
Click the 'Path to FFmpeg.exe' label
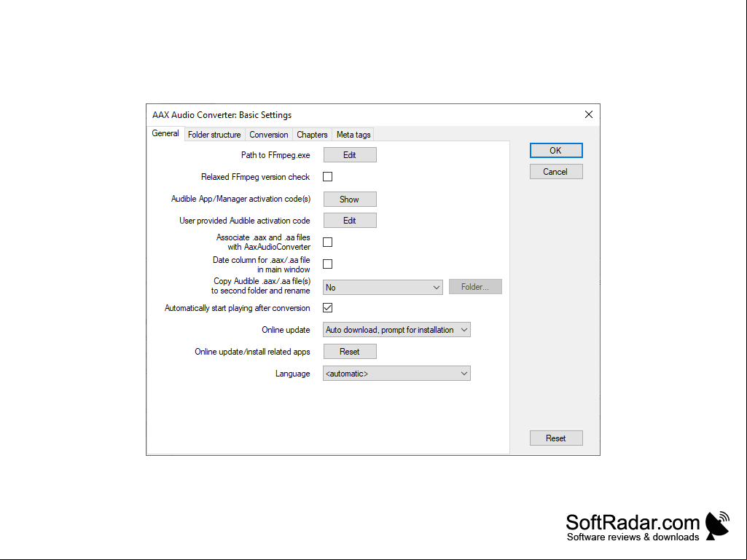click(275, 155)
